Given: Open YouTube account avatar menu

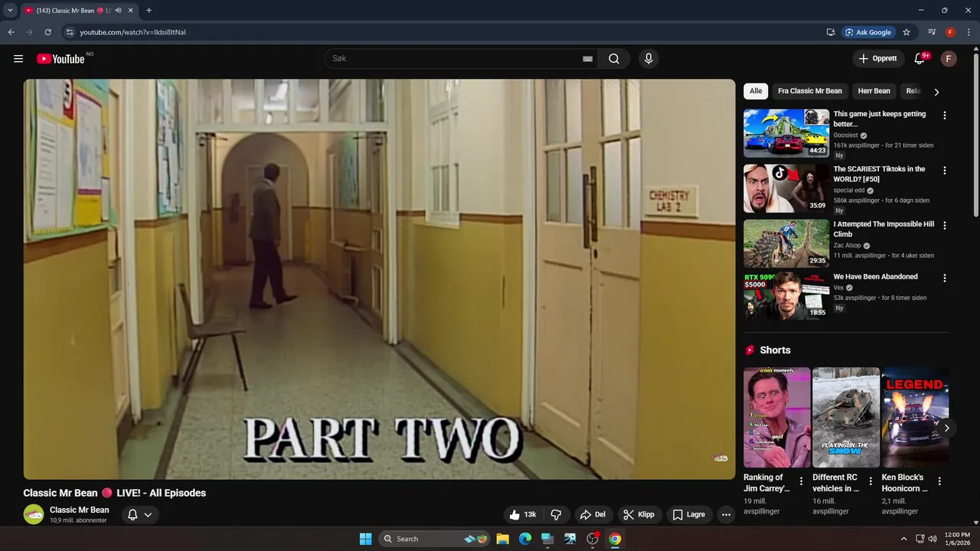Looking at the screenshot, I should 949,59.
